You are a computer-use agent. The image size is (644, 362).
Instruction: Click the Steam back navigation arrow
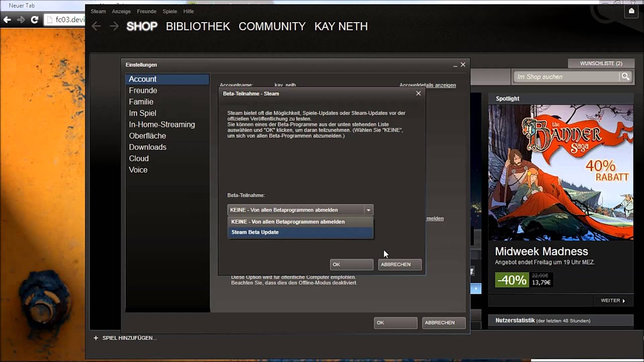[x=96, y=26]
